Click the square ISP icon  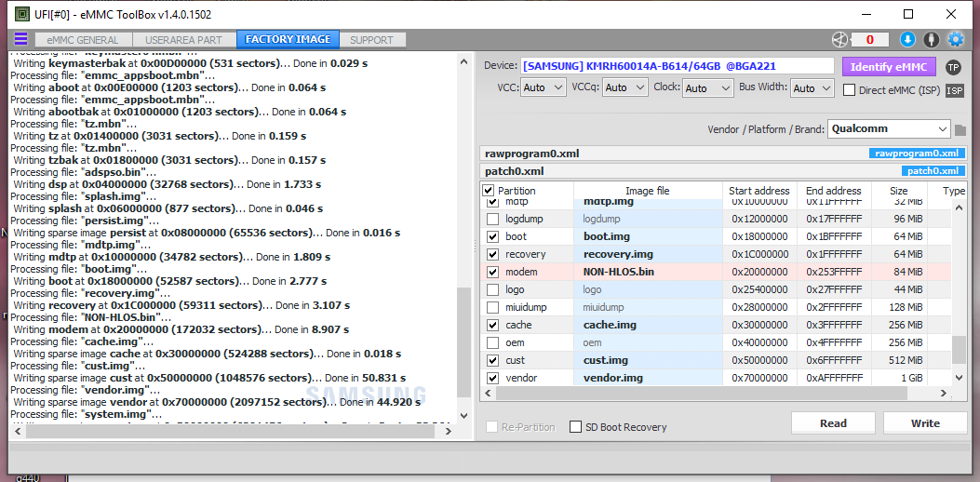tap(954, 90)
